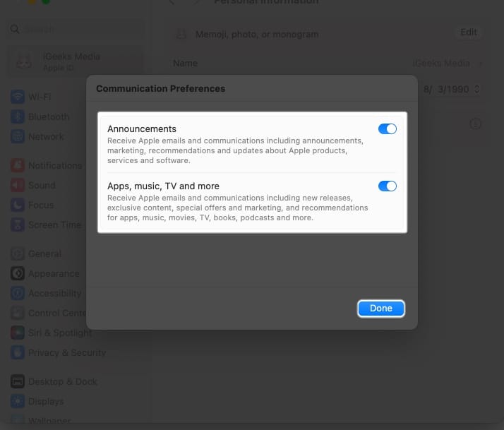
Task: Select Screen Time label in sidebar
Action: pos(54,225)
